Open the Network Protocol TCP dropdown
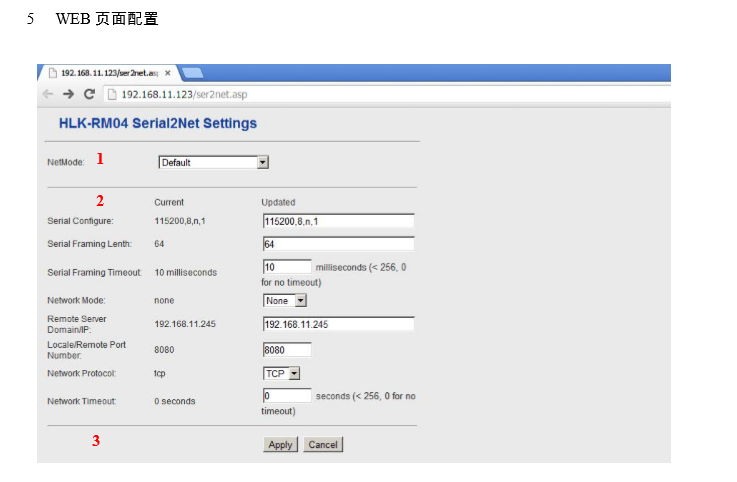The width and height of the screenshot is (737, 482). pos(282,373)
